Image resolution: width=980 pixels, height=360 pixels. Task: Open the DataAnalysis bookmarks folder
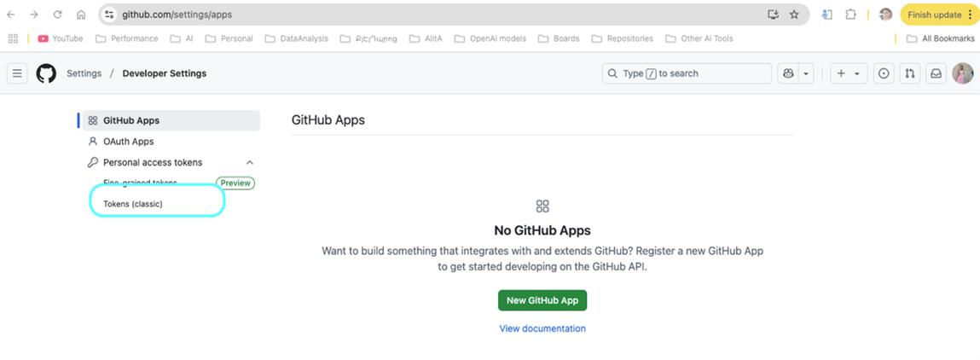(x=297, y=38)
